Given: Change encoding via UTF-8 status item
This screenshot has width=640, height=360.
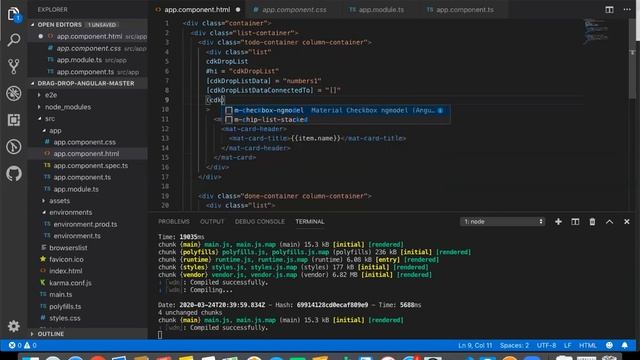Looking at the screenshot, I should [x=547, y=345].
